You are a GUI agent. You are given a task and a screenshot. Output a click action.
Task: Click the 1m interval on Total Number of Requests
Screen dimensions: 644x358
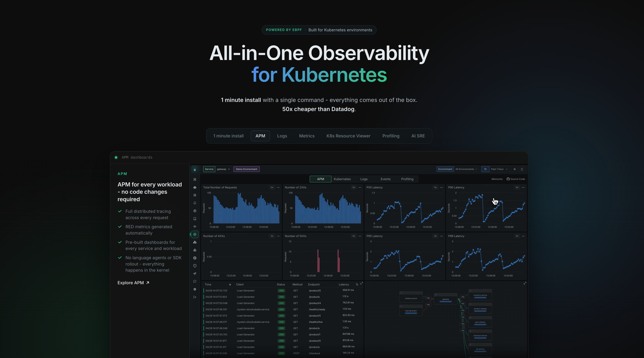coord(272,187)
